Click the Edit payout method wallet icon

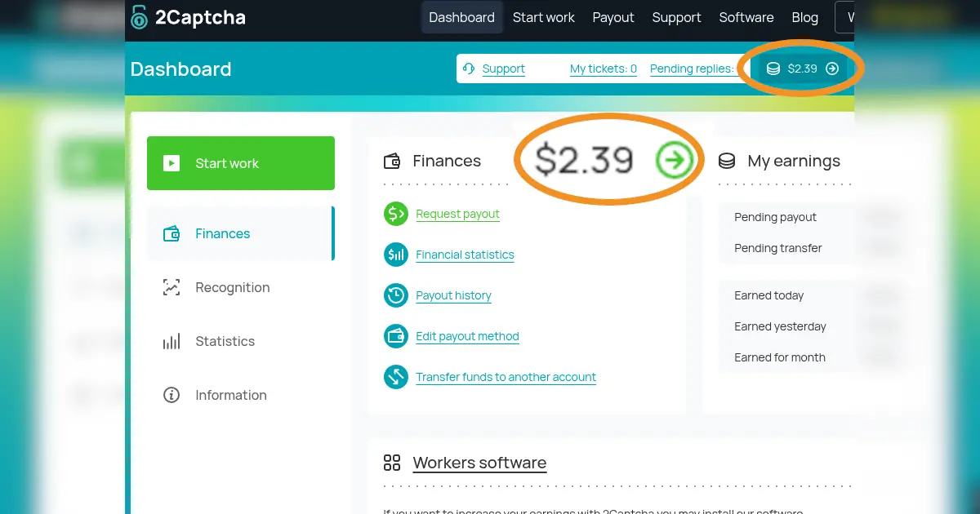click(396, 336)
